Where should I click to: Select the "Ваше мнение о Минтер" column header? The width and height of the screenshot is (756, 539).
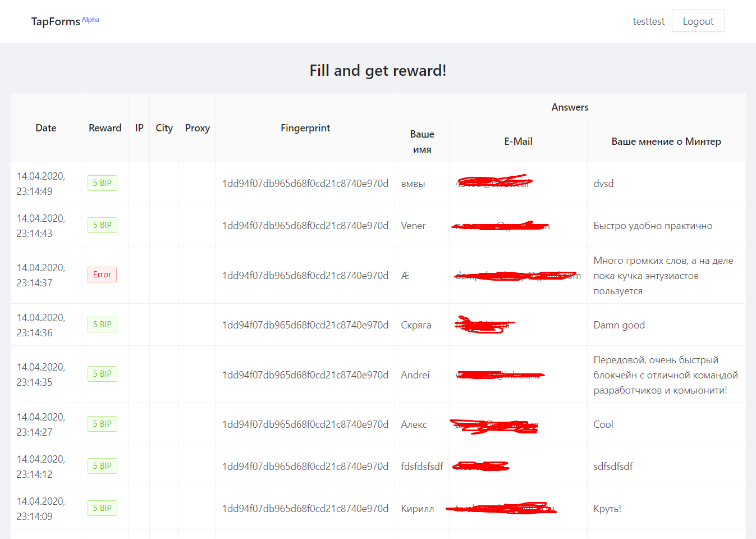point(666,141)
